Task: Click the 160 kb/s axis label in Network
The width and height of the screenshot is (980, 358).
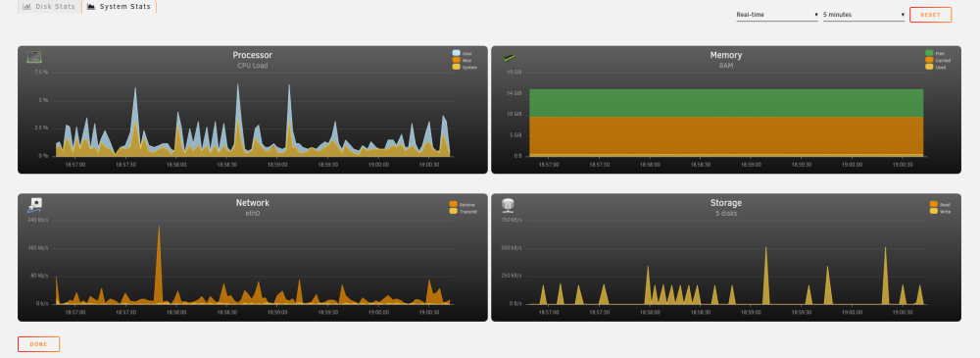Action: (38, 248)
